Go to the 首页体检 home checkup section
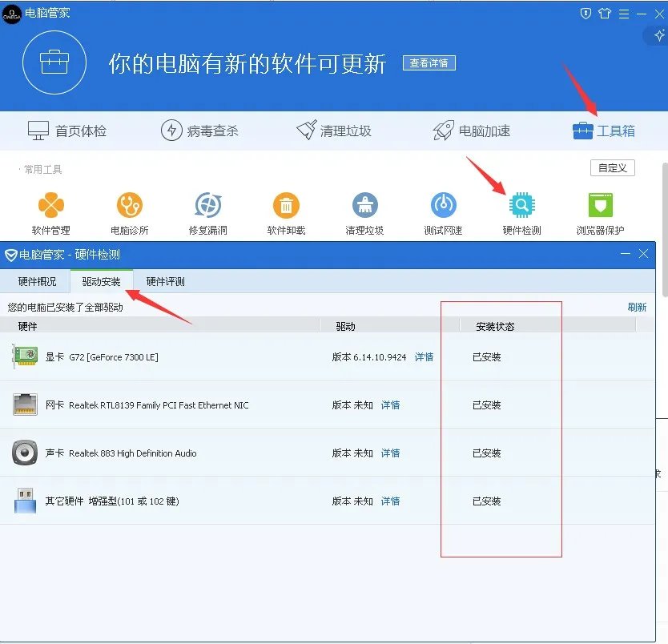668x644 pixels. pyautogui.click(x=70, y=131)
